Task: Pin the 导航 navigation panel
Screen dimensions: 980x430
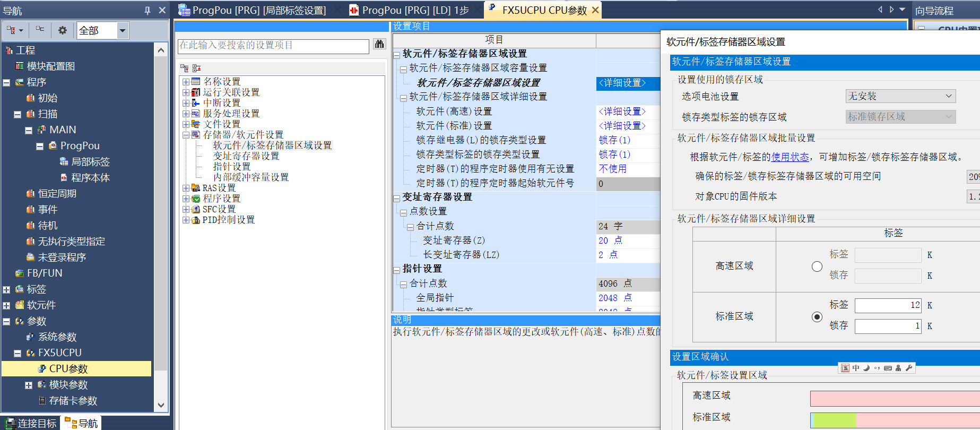Action: (148, 10)
